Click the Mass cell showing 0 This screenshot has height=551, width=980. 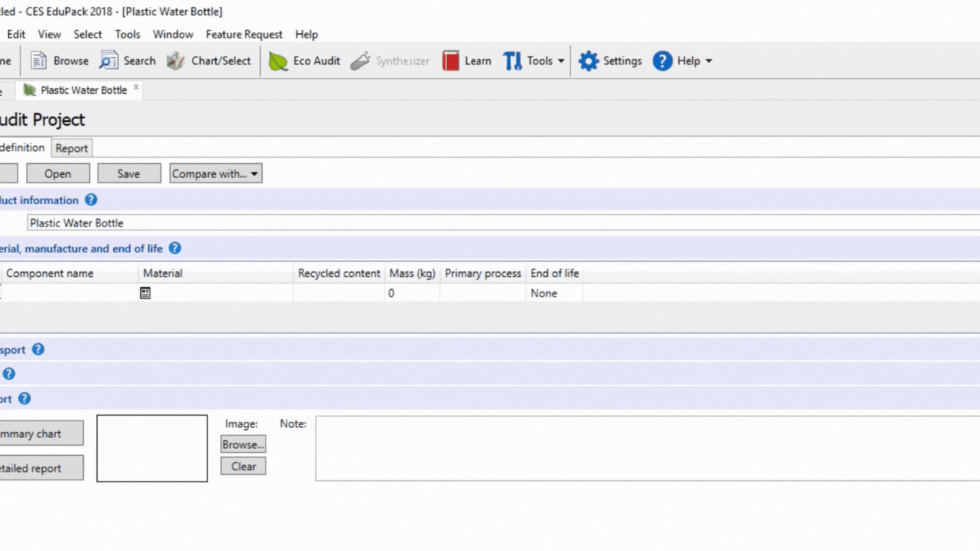click(412, 293)
